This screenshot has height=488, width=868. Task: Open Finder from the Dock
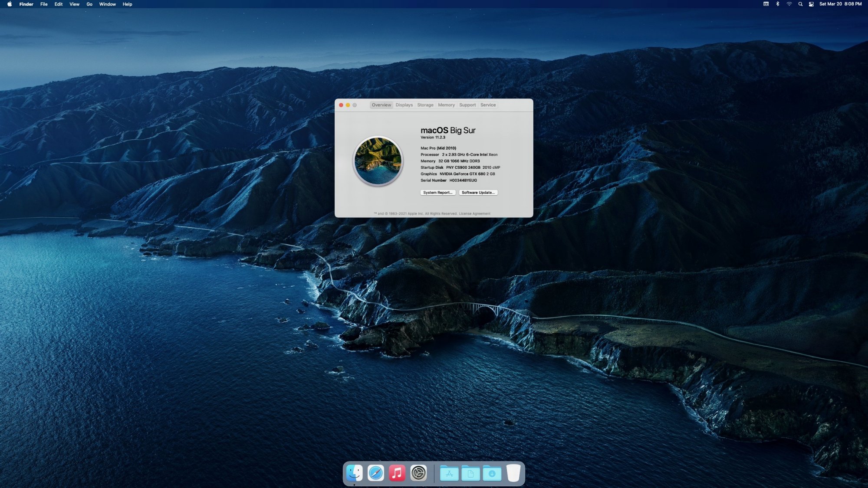point(354,473)
